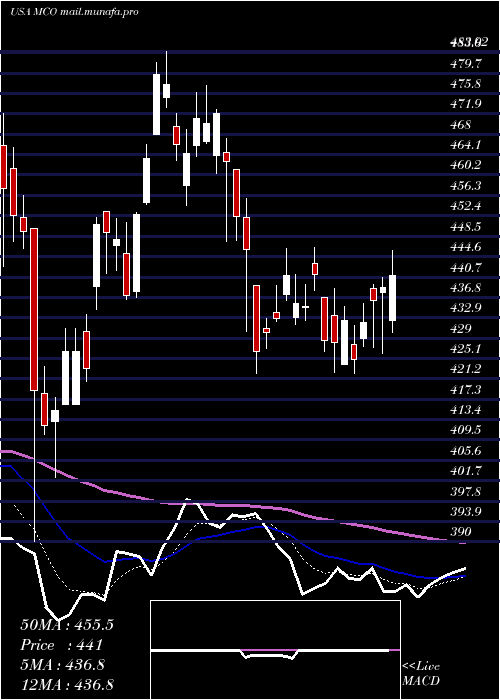The height and width of the screenshot is (700, 500).
Task: Select the 479.7 price axis label
Action: (x=465, y=63)
